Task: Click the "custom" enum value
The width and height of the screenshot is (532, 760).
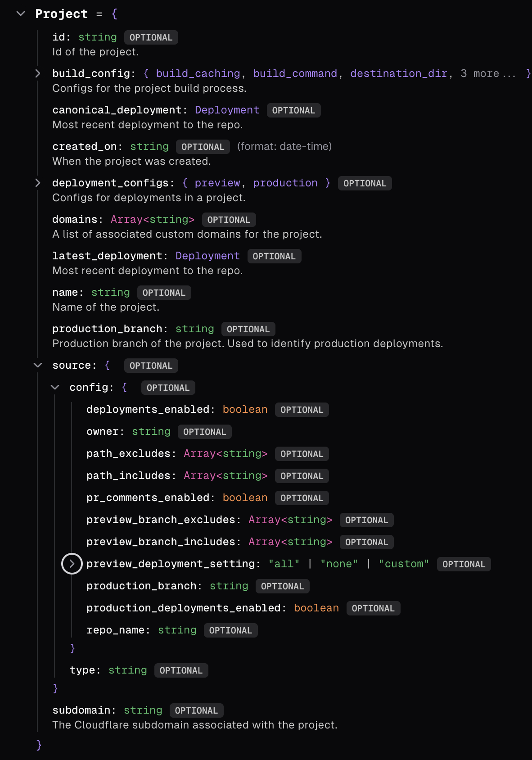Action: pos(404,564)
